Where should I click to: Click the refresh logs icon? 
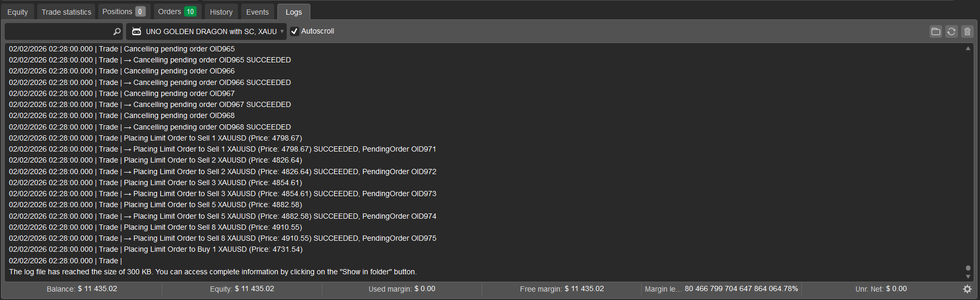point(951,31)
